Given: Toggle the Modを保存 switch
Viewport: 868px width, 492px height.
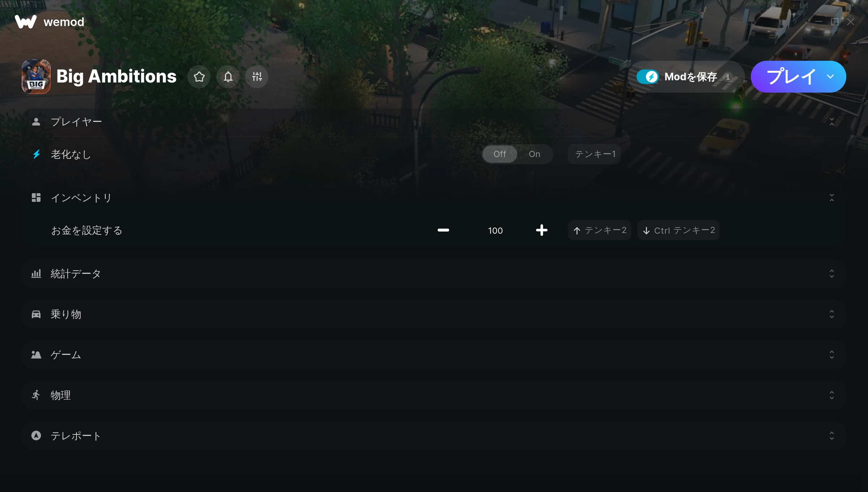Looking at the screenshot, I should 648,77.
